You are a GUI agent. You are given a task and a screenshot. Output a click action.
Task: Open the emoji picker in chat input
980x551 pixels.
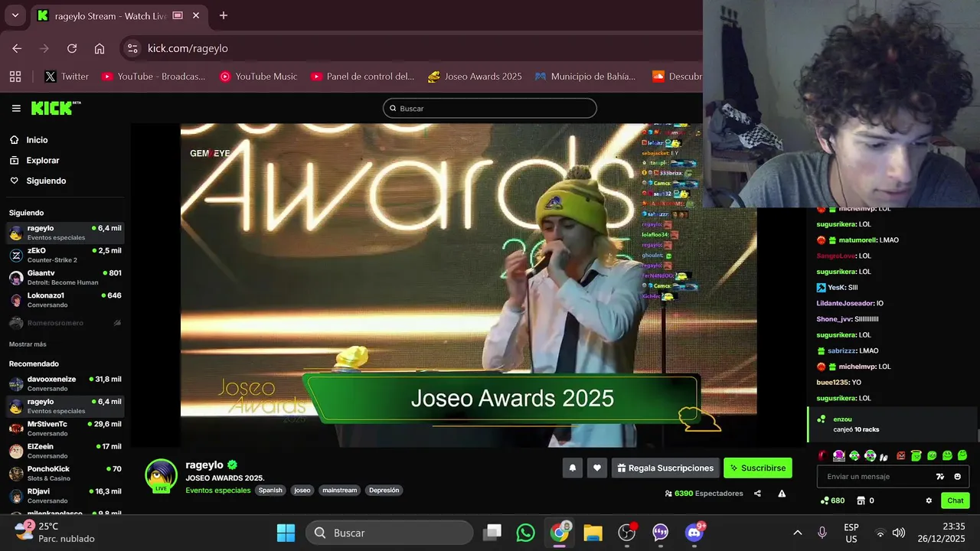pos(957,477)
